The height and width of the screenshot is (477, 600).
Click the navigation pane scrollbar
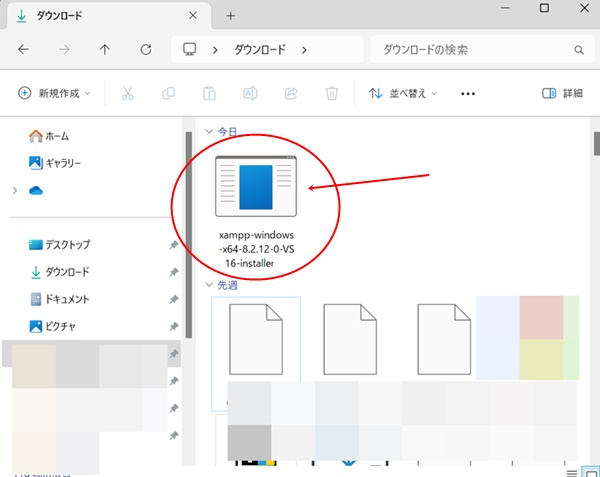tap(188, 235)
